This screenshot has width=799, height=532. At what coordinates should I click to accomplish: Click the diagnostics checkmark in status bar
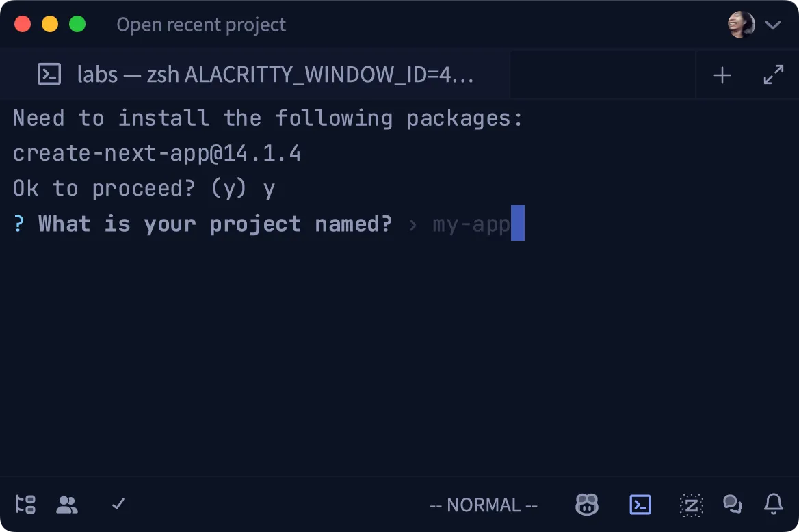pos(118,505)
